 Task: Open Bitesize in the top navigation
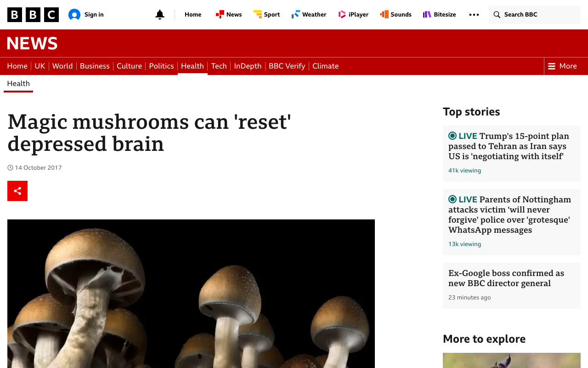click(440, 15)
